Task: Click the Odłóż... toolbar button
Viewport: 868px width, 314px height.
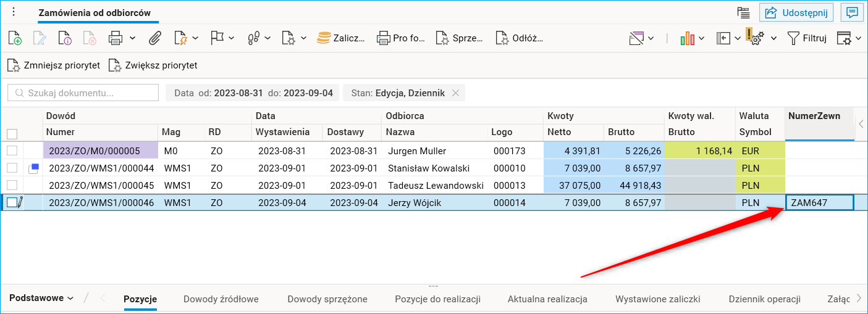Action: coord(519,38)
